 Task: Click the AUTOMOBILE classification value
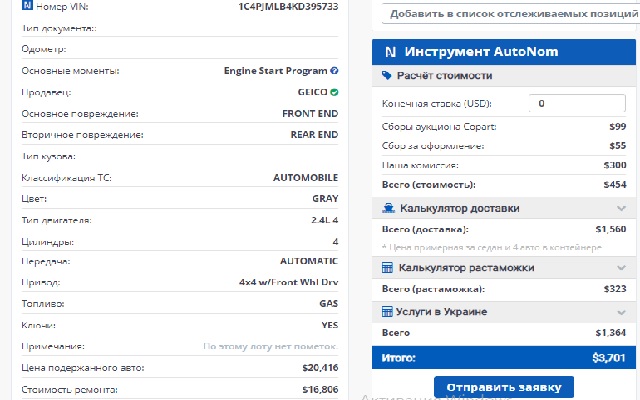coord(305,178)
